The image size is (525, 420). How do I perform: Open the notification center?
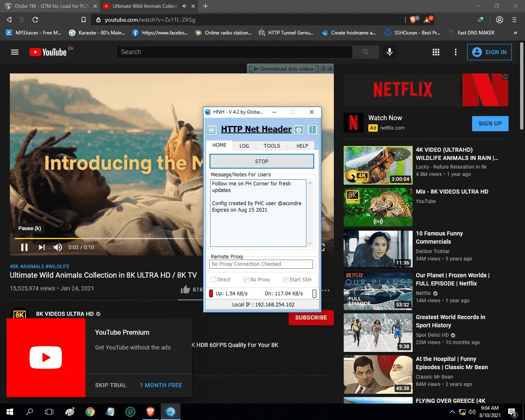[512, 412]
